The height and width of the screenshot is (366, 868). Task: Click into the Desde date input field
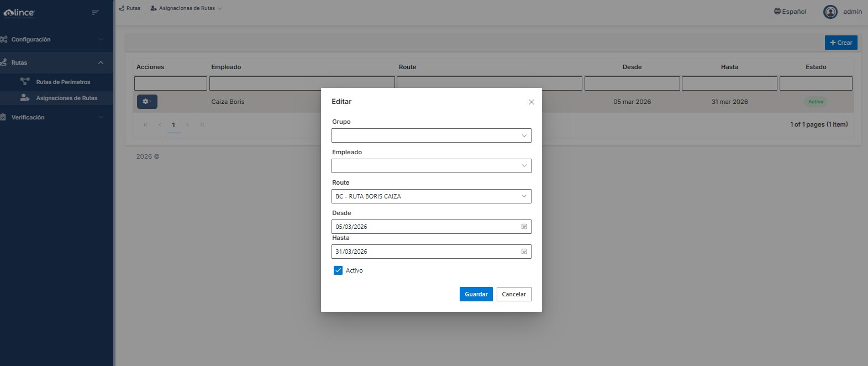425,227
